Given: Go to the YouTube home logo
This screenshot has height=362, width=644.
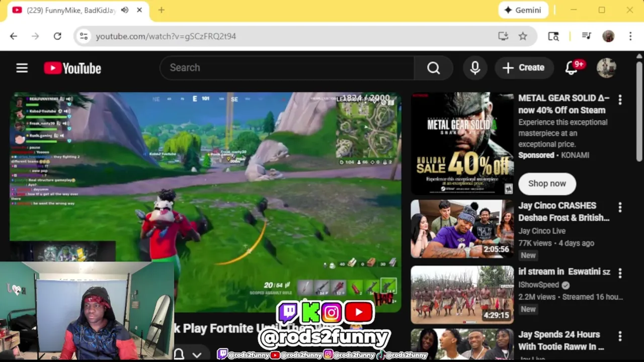Looking at the screenshot, I should [x=72, y=68].
